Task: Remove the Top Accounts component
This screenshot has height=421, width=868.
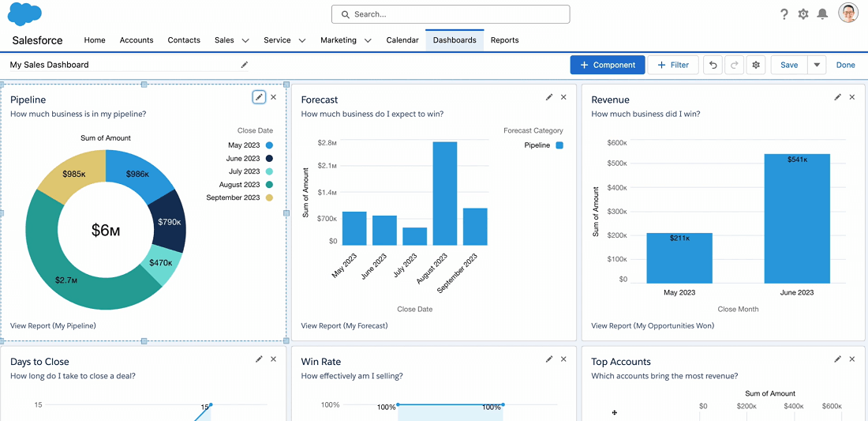Action: (x=852, y=359)
